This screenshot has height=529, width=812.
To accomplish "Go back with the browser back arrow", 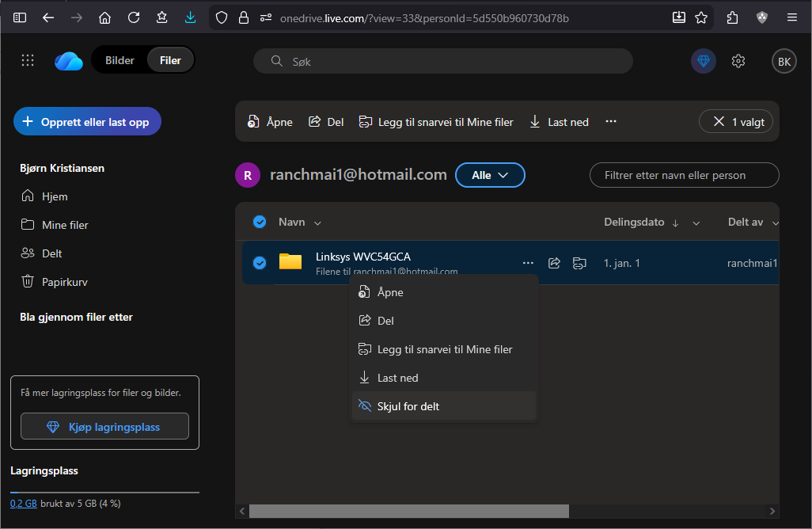I will 48,17.
